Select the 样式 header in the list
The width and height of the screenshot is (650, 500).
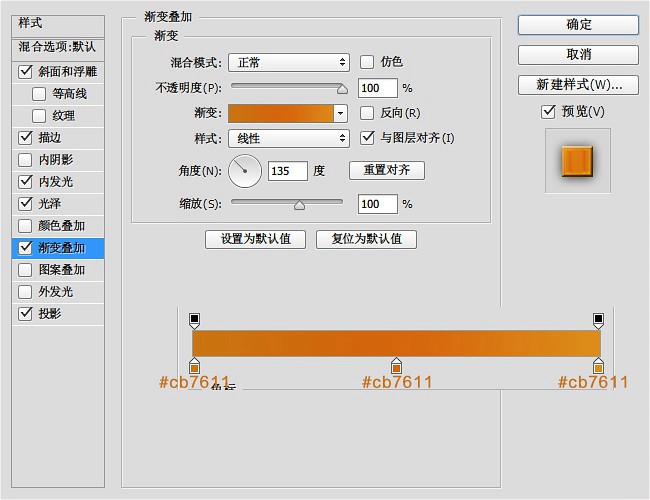[58, 25]
